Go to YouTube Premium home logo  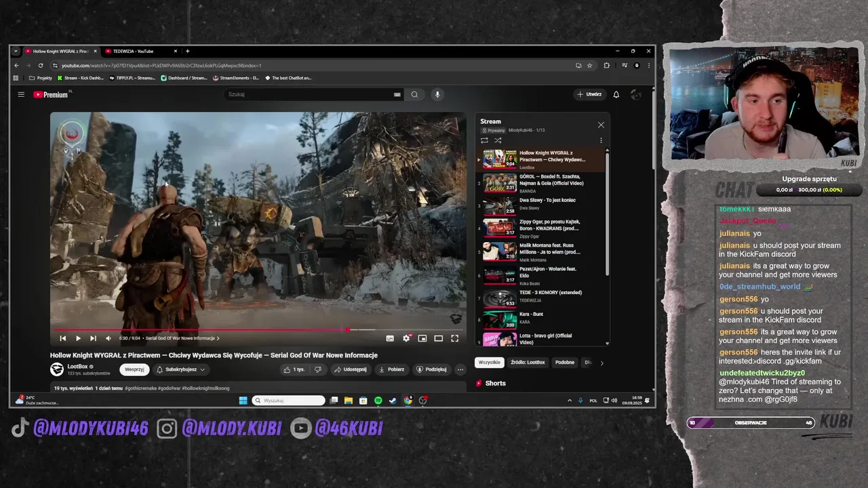(x=51, y=95)
